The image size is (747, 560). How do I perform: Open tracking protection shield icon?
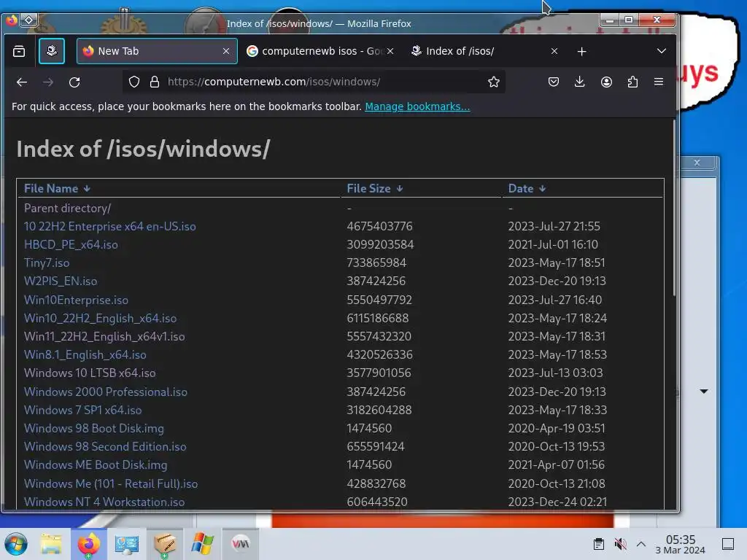(134, 82)
